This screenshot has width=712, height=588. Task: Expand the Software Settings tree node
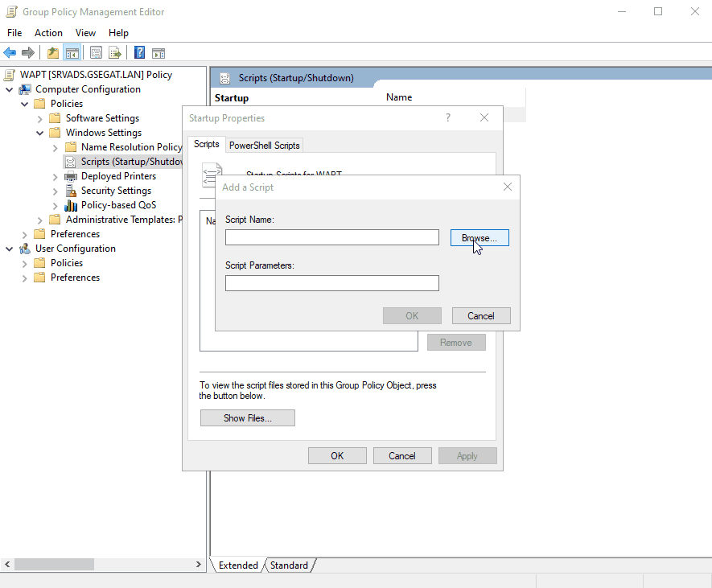pos(40,118)
